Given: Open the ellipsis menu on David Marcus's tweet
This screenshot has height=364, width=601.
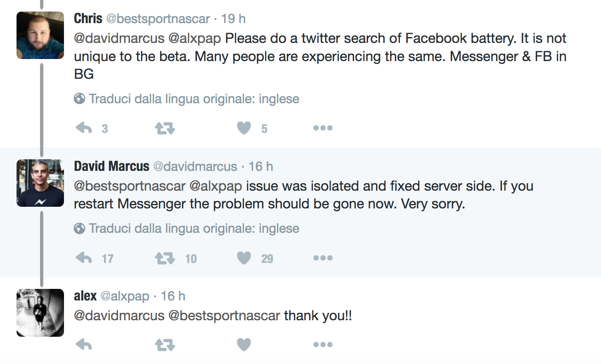Looking at the screenshot, I should (x=322, y=258).
